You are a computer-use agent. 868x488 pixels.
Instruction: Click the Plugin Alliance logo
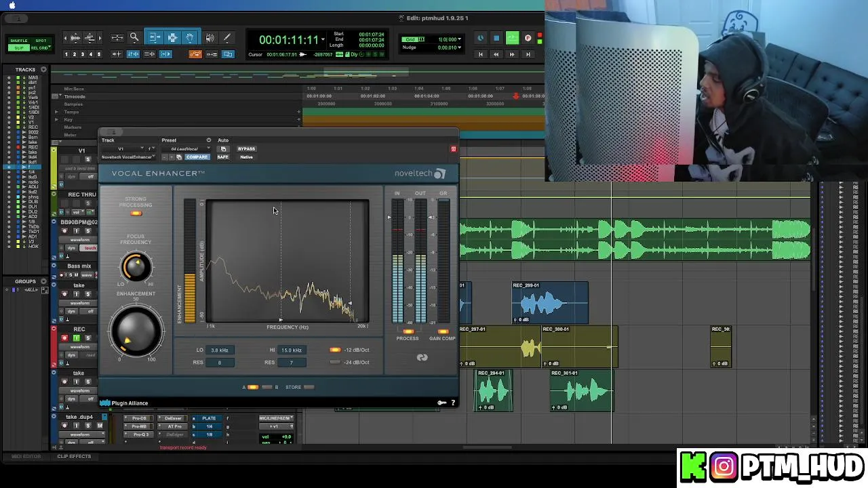(x=125, y=403)
